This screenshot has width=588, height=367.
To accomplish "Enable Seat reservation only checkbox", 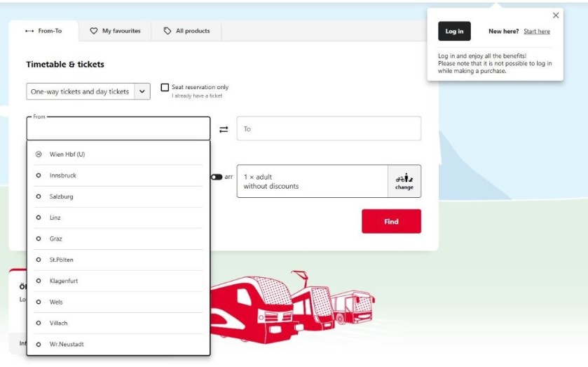I will click(x=165, y=88).
